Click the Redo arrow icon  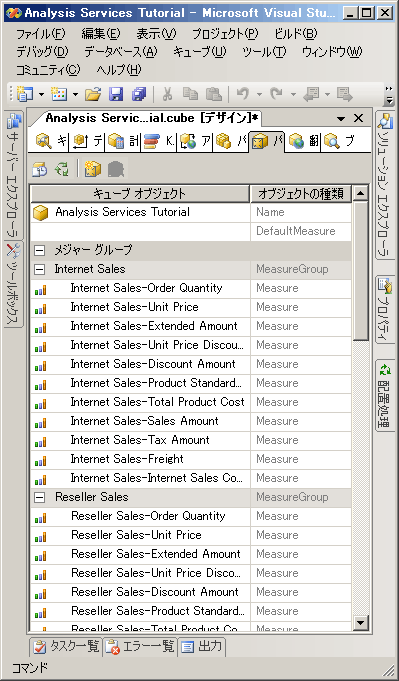[277, 94]
